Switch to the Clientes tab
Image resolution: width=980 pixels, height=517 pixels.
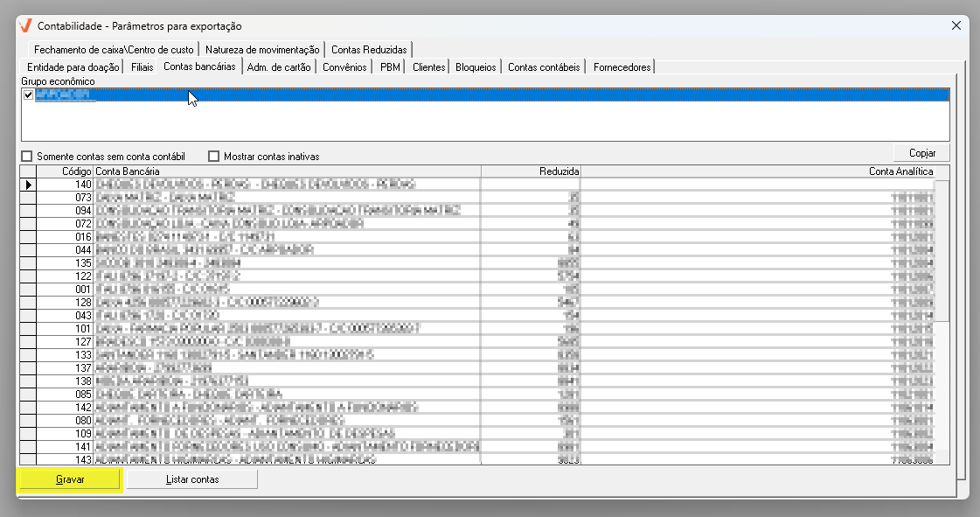tap(428, 66)
